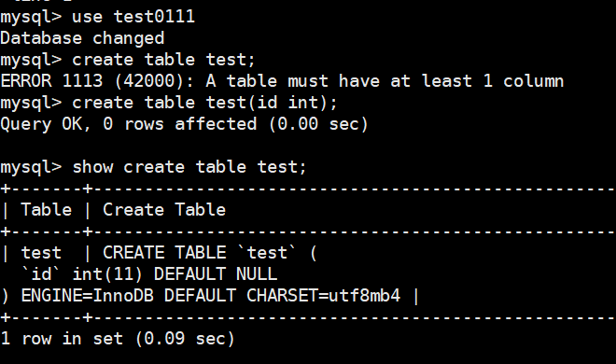Click the 'Create Table' column header
The width and height of the screenshot is (616, 364).
pos(164,210)
